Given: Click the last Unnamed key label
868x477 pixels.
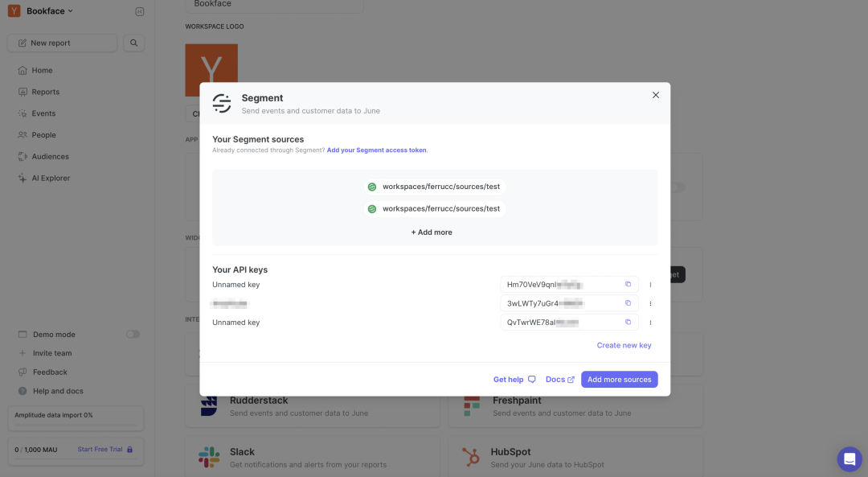Looking at the screenshot, I should [235, 323].
